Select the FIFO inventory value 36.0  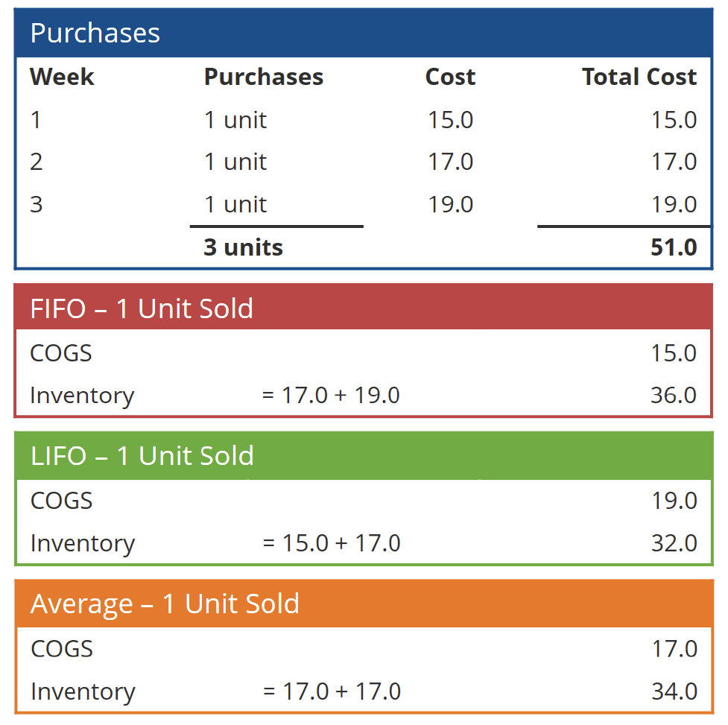[674, 395]
